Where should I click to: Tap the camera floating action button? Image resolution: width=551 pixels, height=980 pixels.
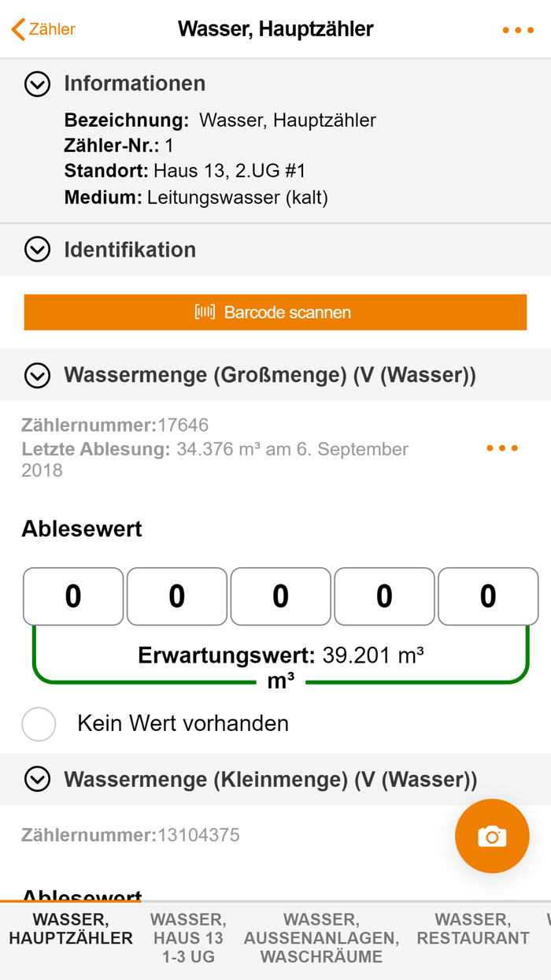[492, 837]
